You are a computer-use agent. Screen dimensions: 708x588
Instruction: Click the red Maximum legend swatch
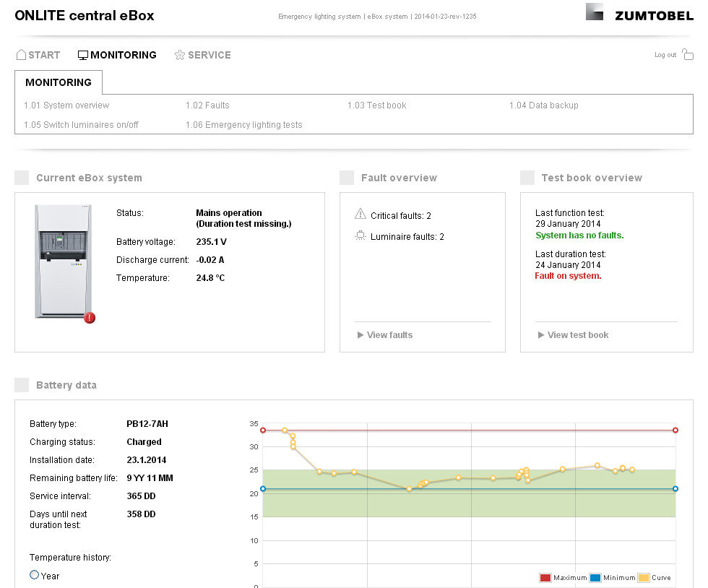(545, 578)
